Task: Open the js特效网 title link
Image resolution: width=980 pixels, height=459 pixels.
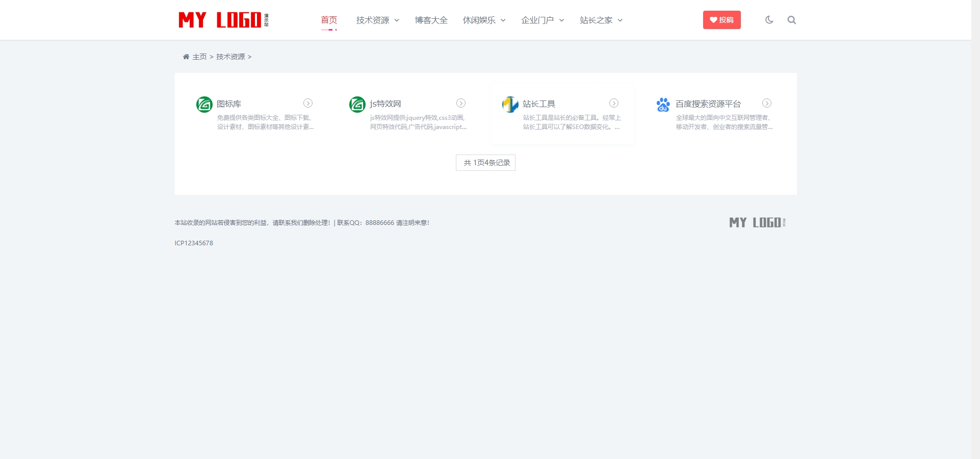Action: (x=385, y=104)
